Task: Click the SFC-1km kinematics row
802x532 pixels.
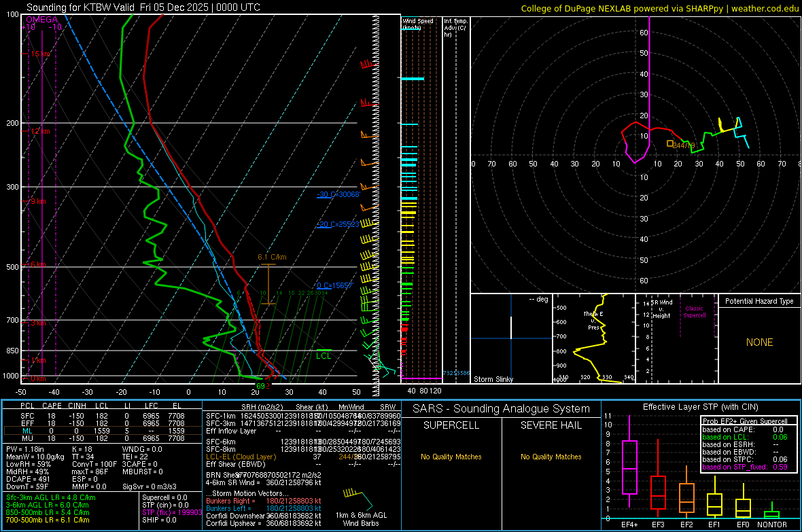Action: (303, 416)
